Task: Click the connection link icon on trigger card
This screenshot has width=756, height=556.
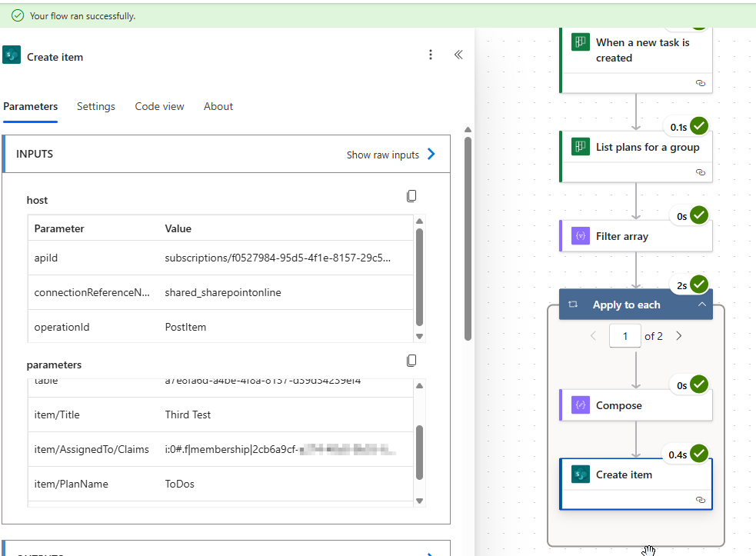Action: tap(701, 83)
